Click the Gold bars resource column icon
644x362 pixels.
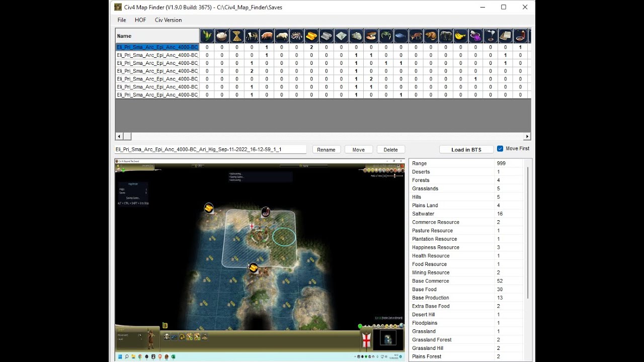[x=311, y=36]
